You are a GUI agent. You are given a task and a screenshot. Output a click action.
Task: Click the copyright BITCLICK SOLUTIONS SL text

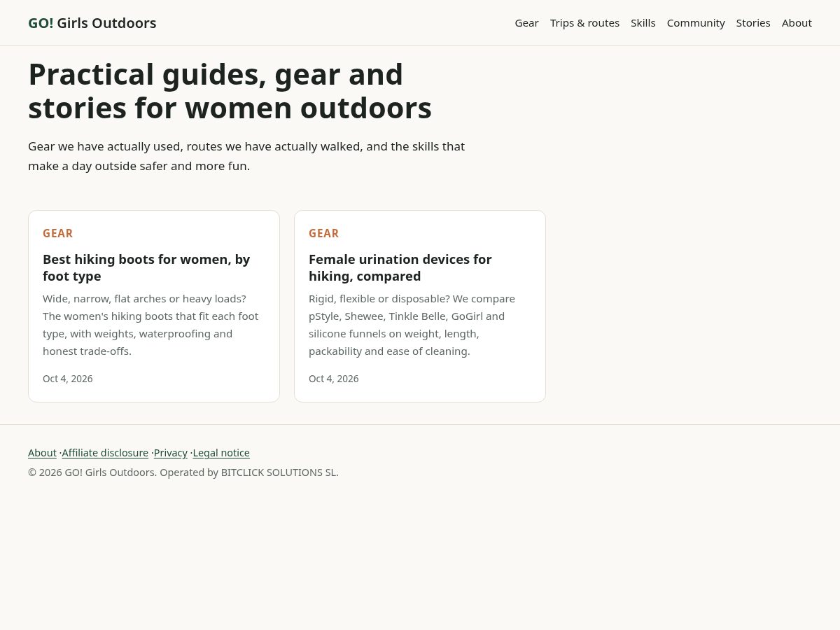tap(183, 472)
